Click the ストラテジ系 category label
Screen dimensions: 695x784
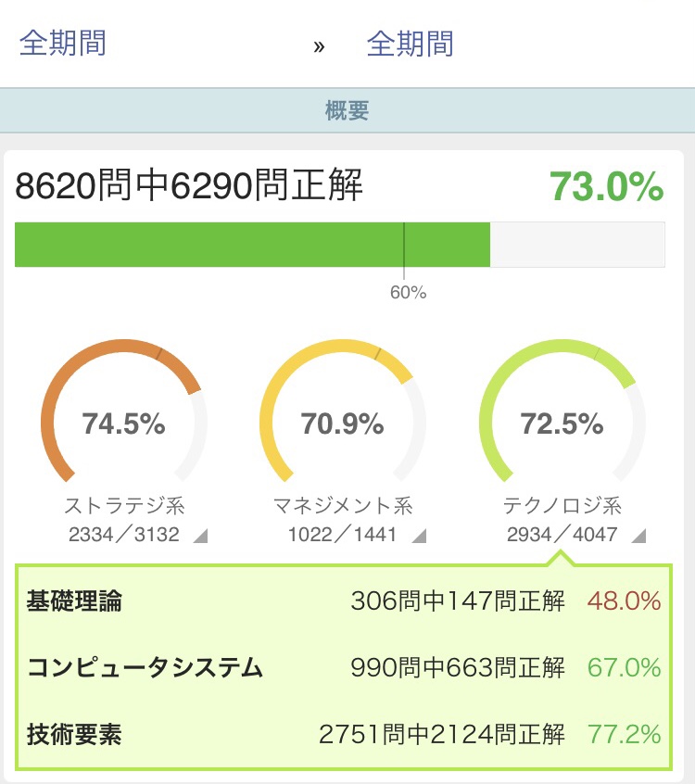pos(124,505)
